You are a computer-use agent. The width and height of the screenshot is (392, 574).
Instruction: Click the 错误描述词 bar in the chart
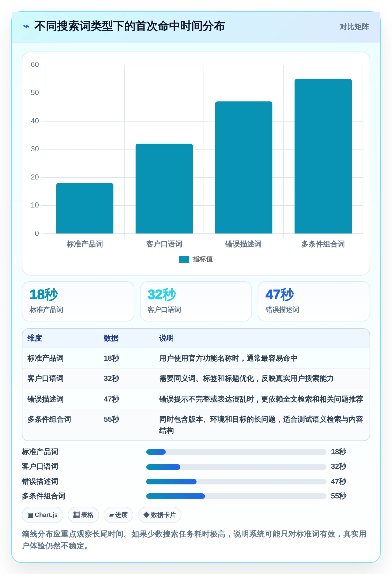click(x=244, y=167)
